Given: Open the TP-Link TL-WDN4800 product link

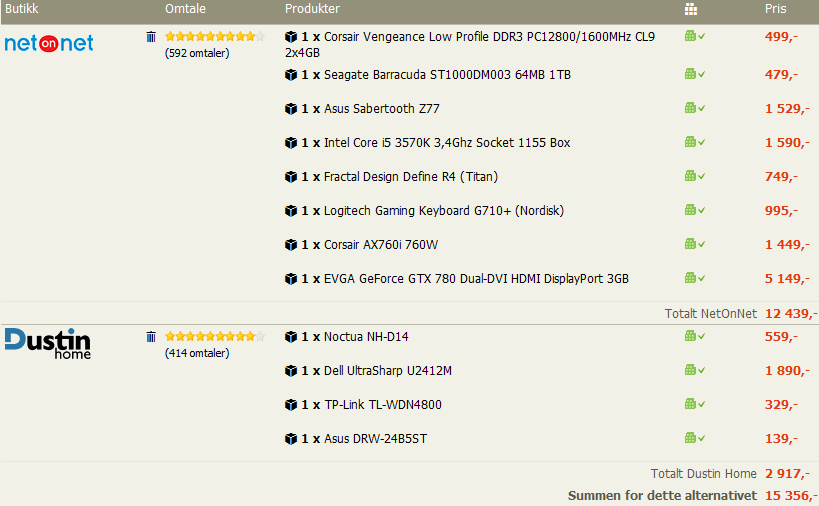Looking at the screenshot, I should click(382, 405).
